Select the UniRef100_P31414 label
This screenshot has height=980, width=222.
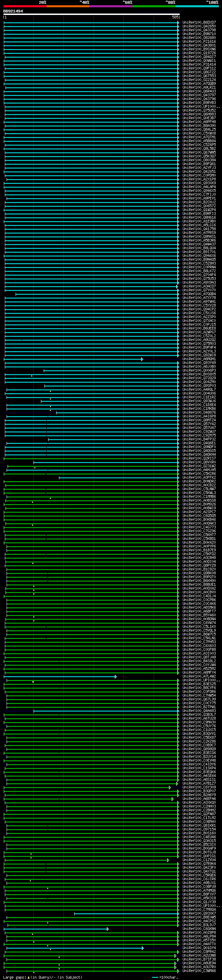[x=199, y=65]
